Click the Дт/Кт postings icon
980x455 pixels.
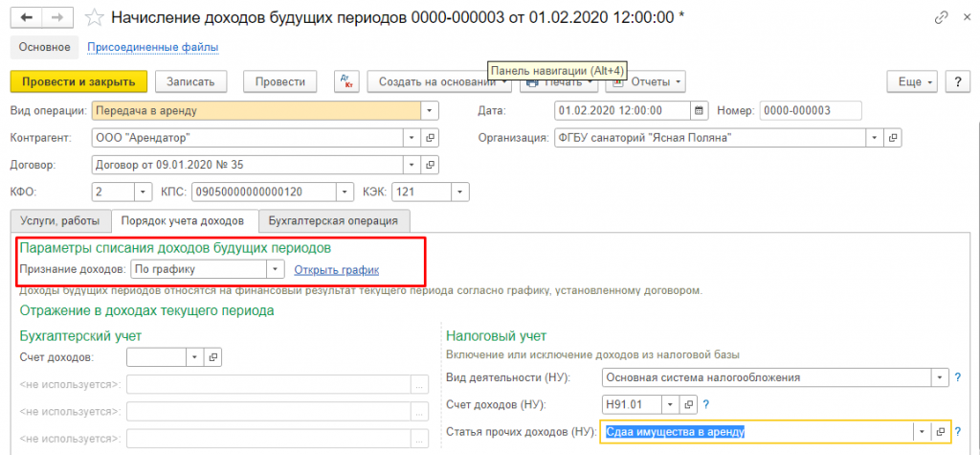(x=345, y=82)
